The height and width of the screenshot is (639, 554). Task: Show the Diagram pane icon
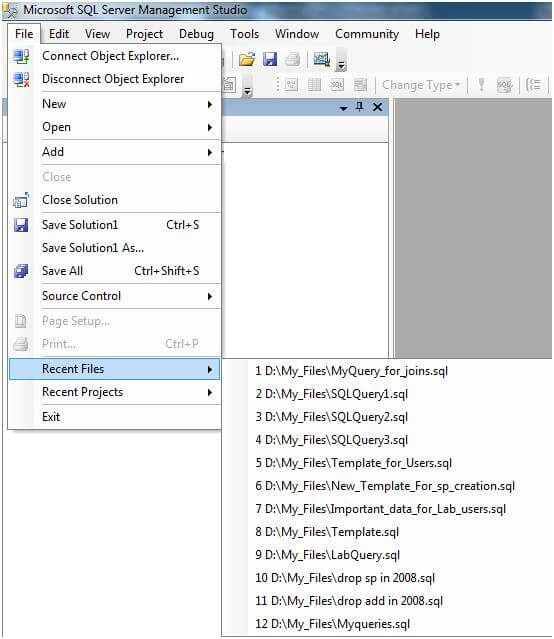(x=291, y=85)
